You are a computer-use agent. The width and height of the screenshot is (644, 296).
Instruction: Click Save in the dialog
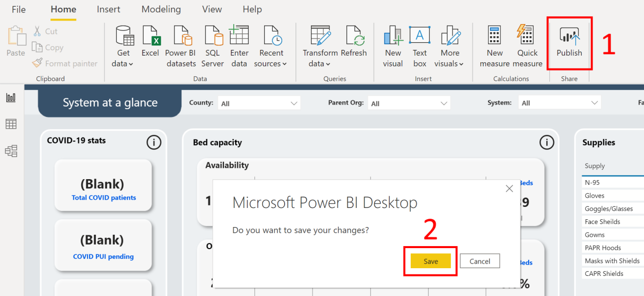point(431,261)
